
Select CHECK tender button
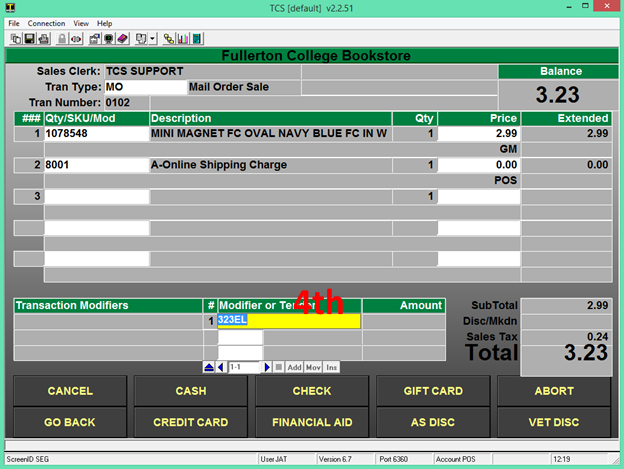tap(312, 391)
